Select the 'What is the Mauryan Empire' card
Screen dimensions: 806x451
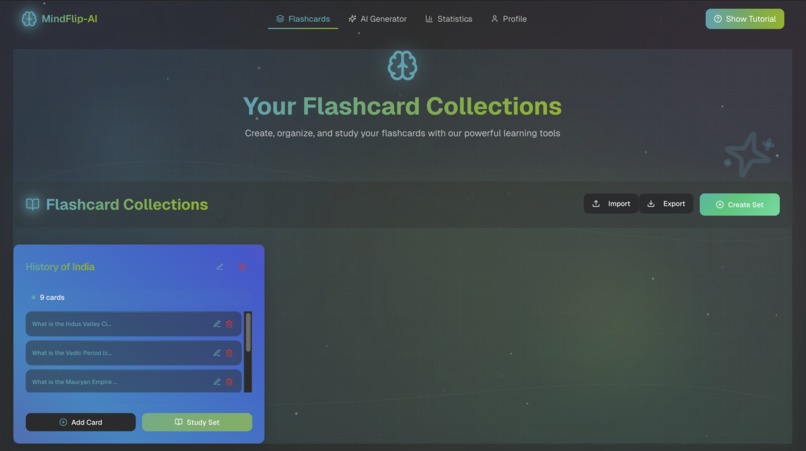point(134,381)
